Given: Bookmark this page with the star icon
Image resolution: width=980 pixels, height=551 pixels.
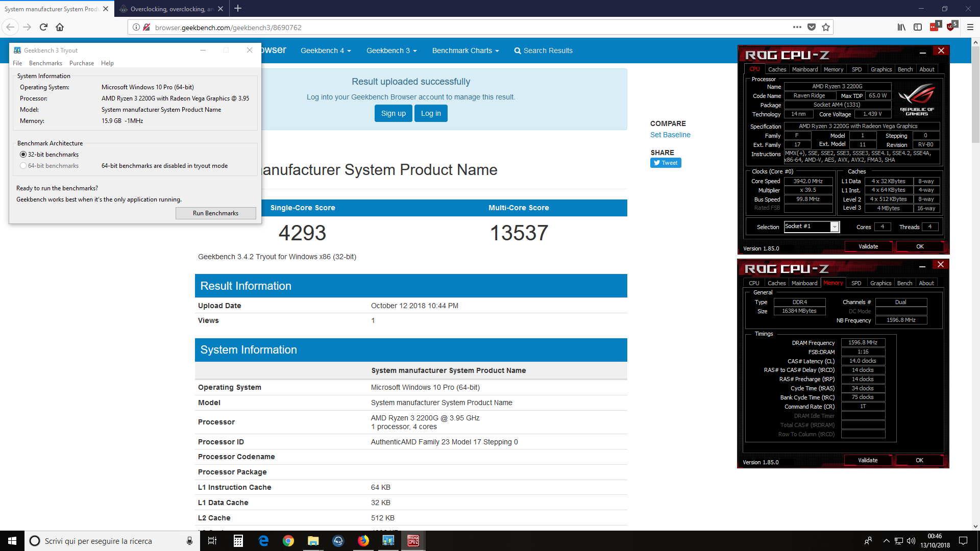Looking at the screenshot, I should click(x=826, y=27).
